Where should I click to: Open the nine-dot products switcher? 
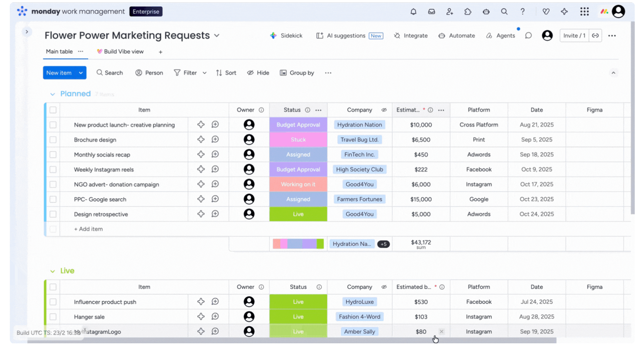click(584, 12)
